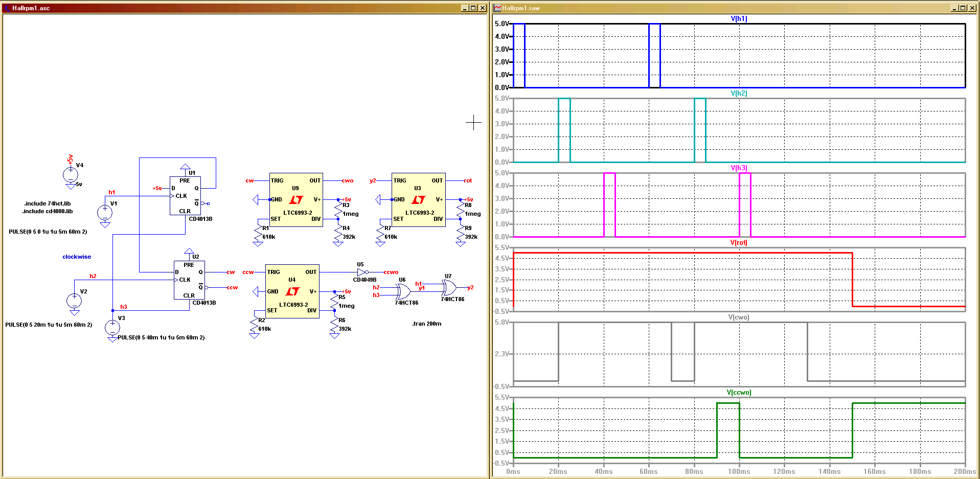Screen dimensions: 980x479
Task: Select the U1 CD4013B flip-flop block
Action: 185,196
